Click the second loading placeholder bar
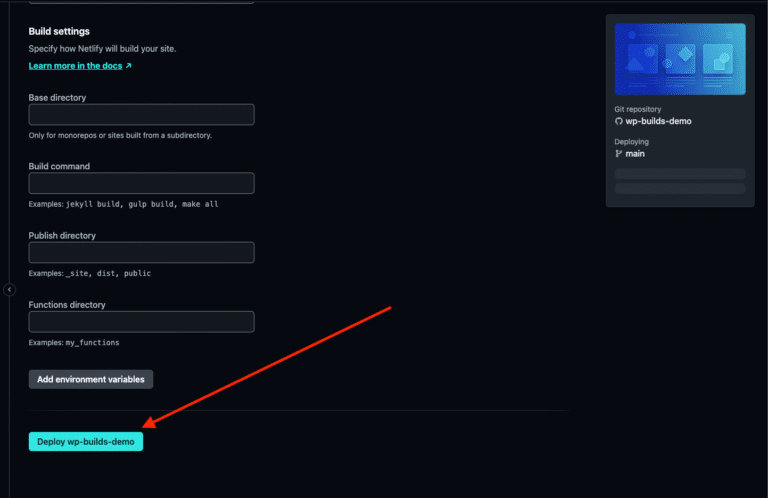The width and height of the screenshot is (768, 498). 680,189
